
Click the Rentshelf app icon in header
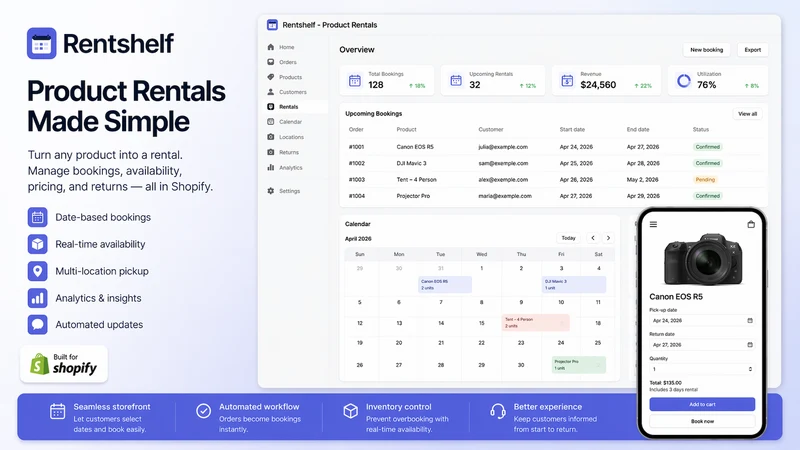pyautogui.click(x=272, y=24)
